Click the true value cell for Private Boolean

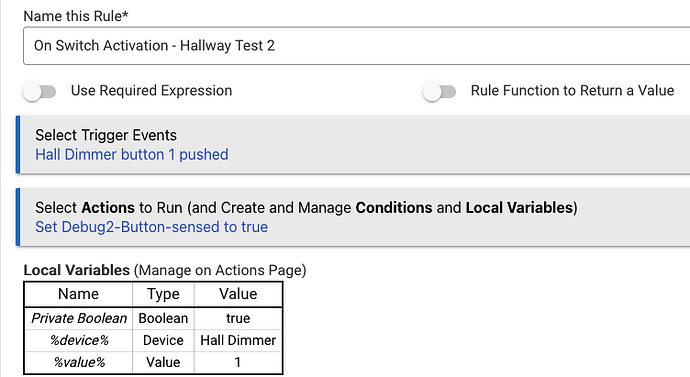click(238, 318)
